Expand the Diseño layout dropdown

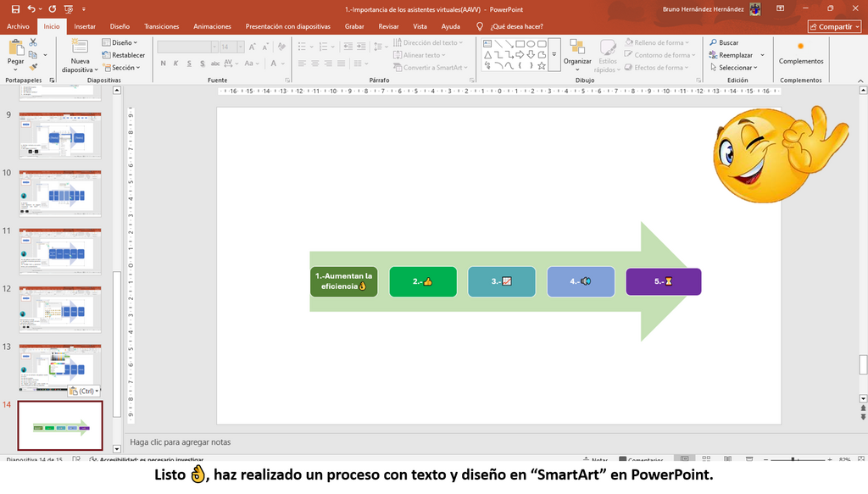coord(120,42)
